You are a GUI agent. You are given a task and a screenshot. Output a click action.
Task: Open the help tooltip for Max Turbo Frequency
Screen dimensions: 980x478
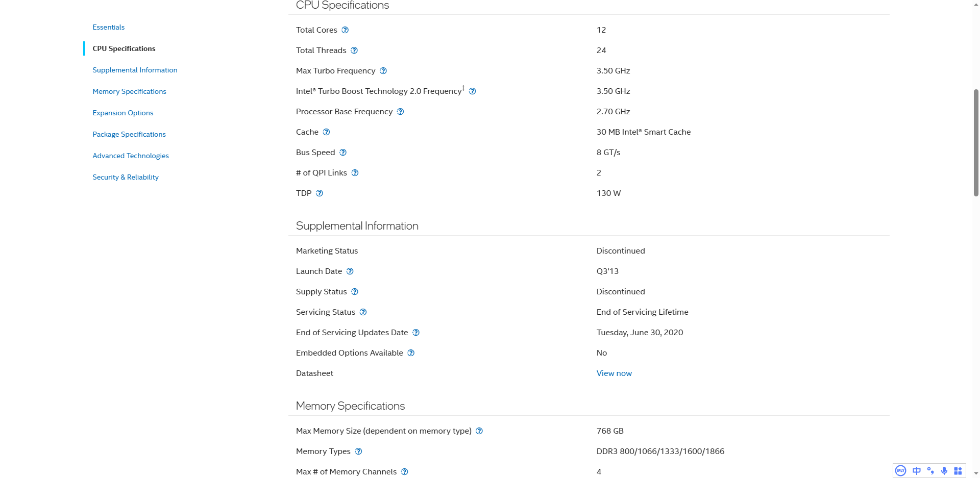[383, 71]
